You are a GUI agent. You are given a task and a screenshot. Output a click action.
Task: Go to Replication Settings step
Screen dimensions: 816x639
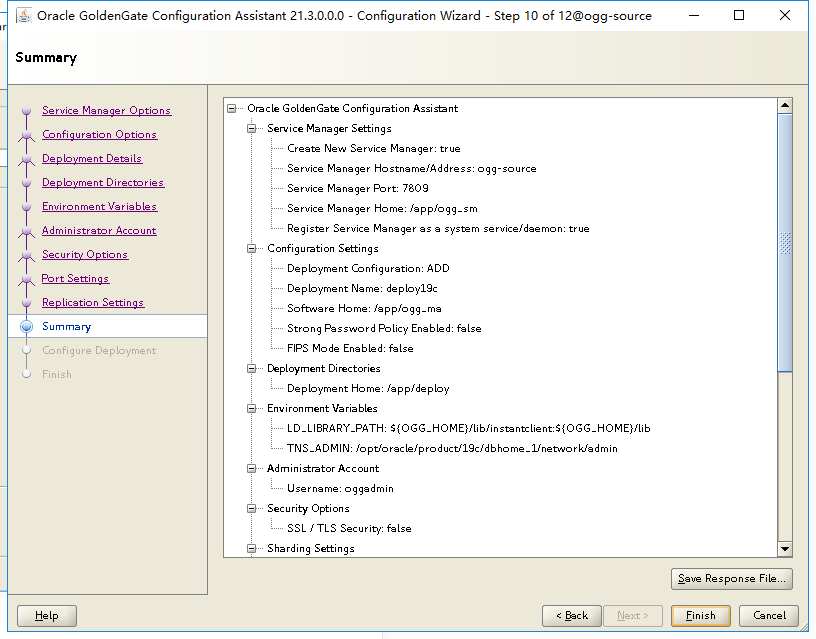(93, 302)
